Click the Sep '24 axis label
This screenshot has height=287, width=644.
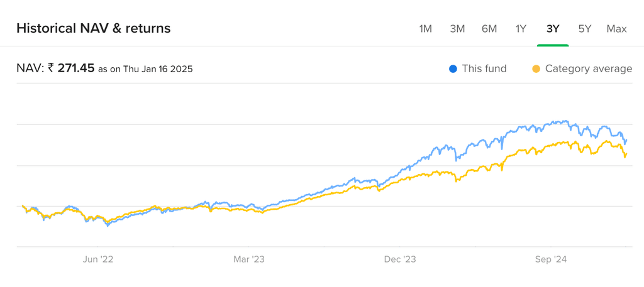coord(552,259)
